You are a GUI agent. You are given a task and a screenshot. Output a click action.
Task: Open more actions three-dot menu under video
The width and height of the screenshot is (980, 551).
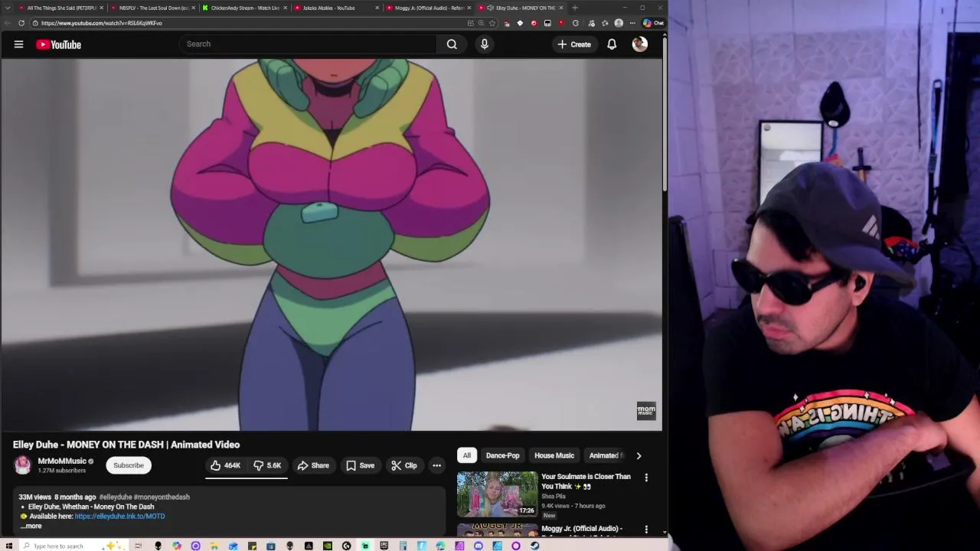pyautogui.click(x=436, y=465)
